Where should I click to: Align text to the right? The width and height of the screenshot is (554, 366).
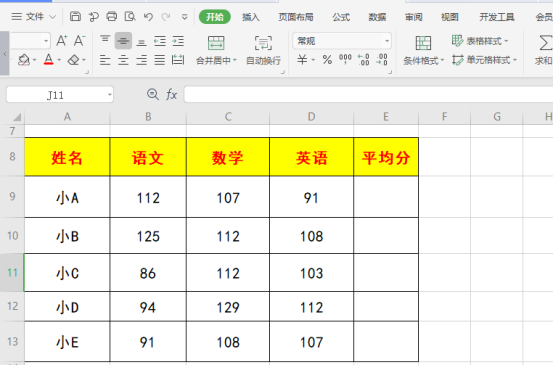point(141,60)
